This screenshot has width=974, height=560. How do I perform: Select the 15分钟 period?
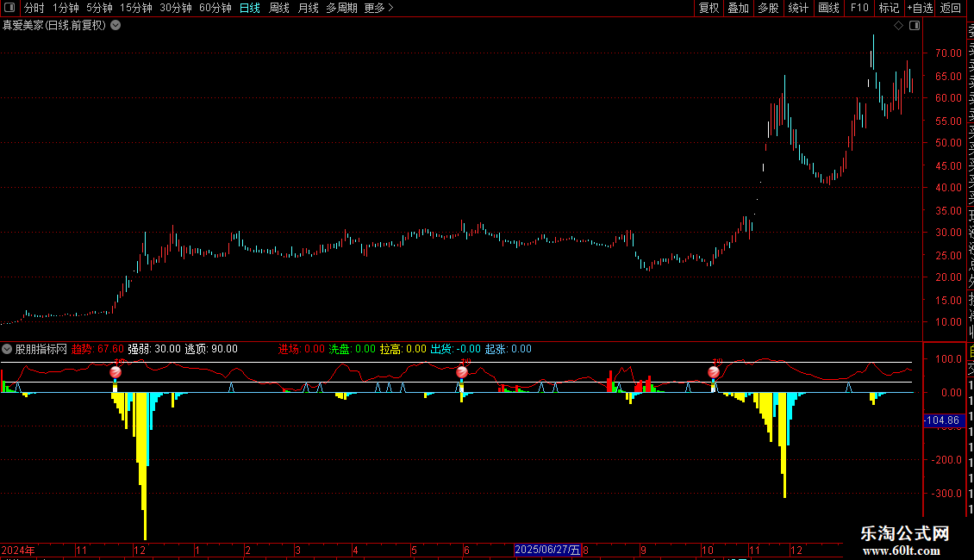[136, 8]
